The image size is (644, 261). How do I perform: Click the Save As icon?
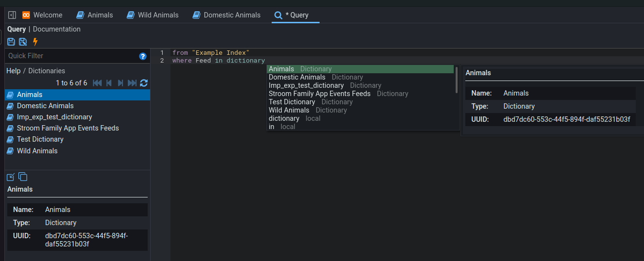pyautogui.click(x=23, y=42)
